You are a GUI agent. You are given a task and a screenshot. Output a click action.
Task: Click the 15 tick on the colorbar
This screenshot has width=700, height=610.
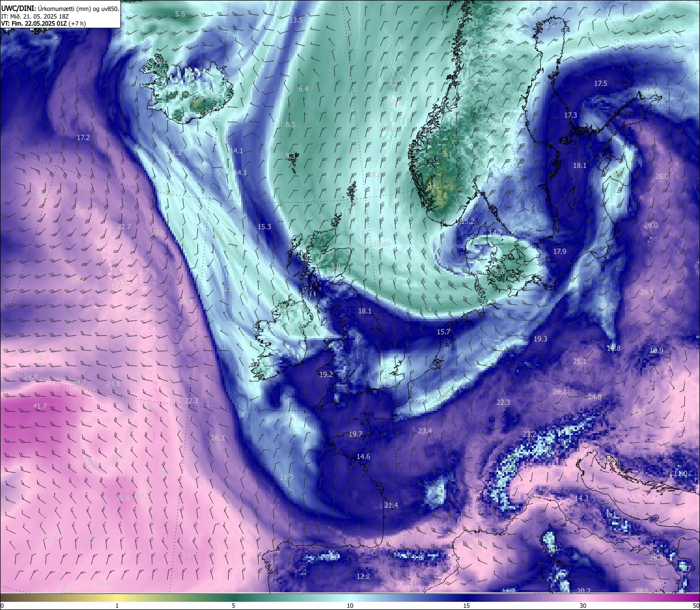coord(466,606)
